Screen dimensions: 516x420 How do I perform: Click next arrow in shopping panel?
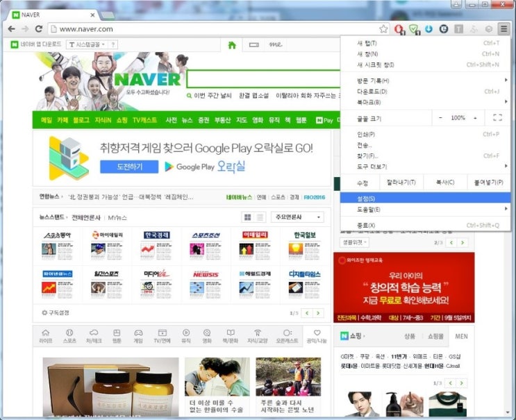462,383
